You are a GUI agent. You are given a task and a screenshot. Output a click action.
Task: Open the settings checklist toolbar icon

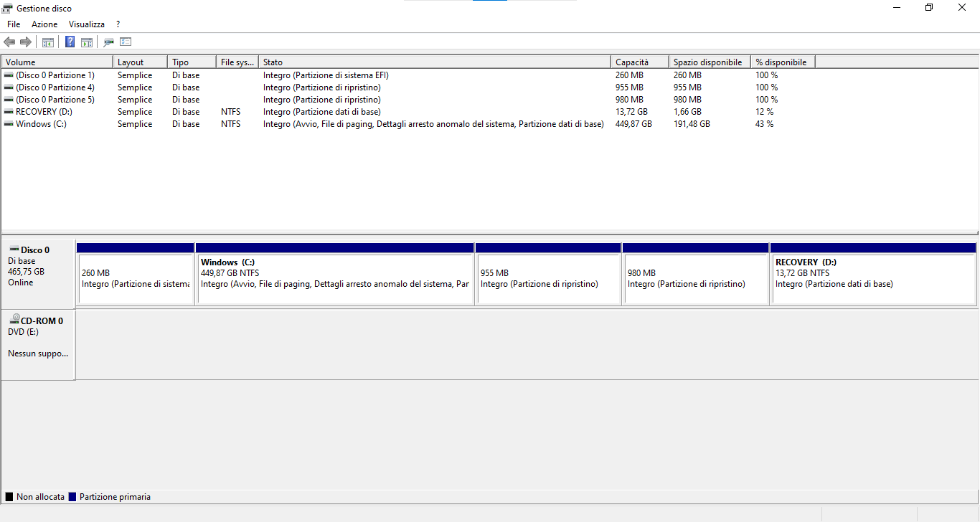coord(126,42)
